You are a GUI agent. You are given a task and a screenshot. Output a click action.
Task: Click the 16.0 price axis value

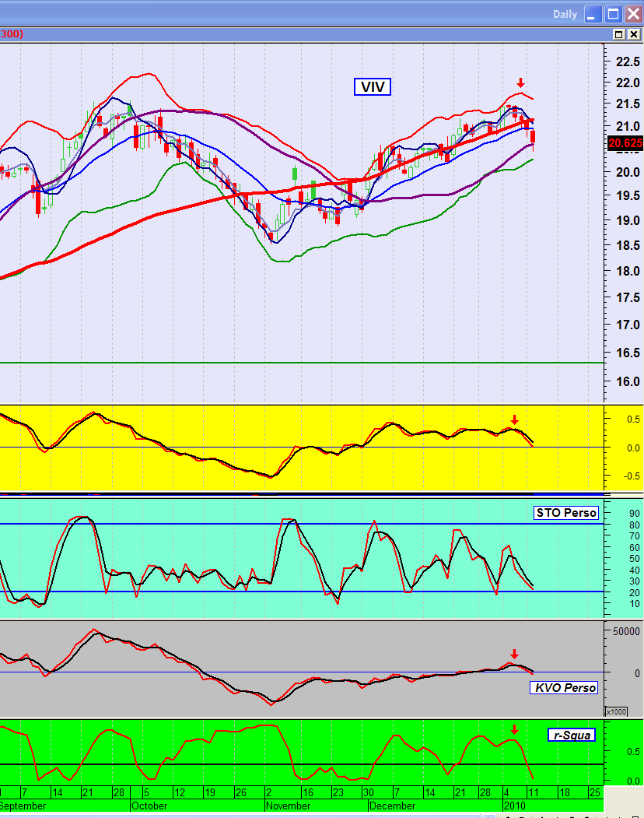point(628,381)
